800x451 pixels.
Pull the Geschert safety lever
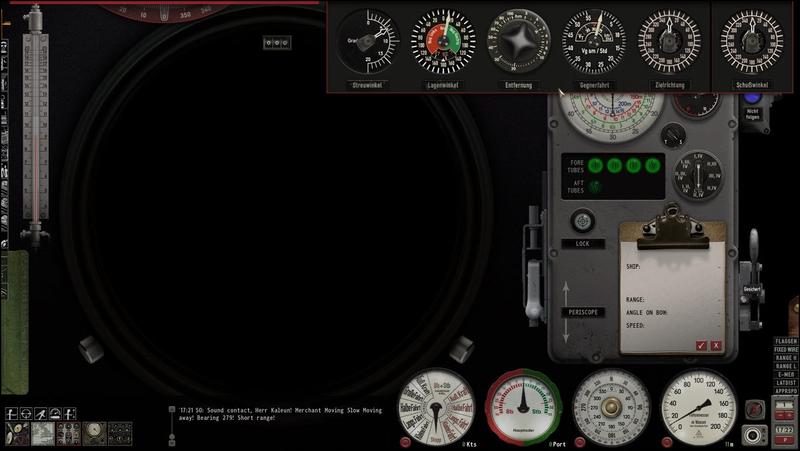753,278
